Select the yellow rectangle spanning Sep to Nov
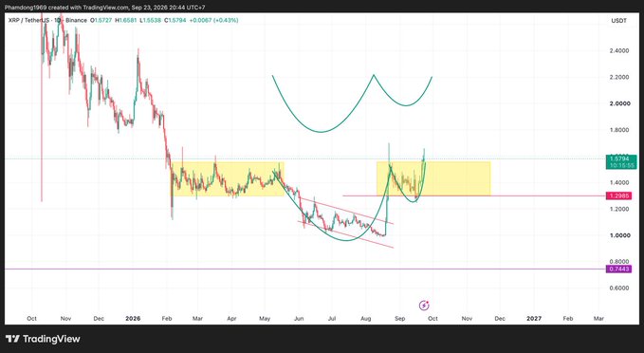The height and width of the screenshot is (353, 644). pyautogui.click(x=433, y=178)
